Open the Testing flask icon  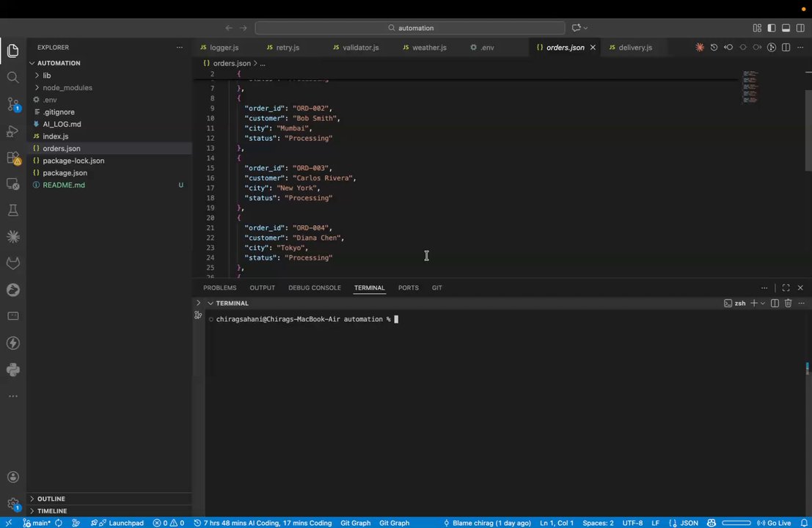[x=12, y=210]
